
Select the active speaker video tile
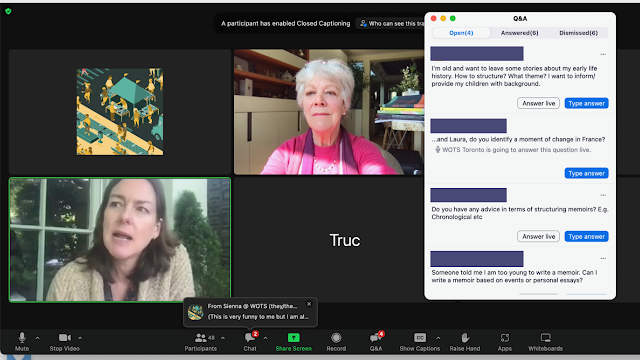(120, 240)
